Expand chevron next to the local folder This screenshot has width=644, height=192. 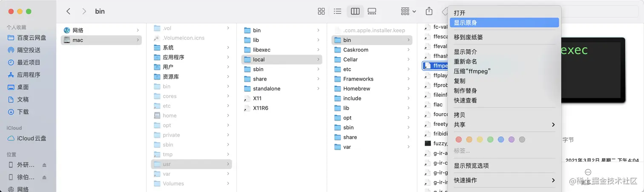point(318,60)
